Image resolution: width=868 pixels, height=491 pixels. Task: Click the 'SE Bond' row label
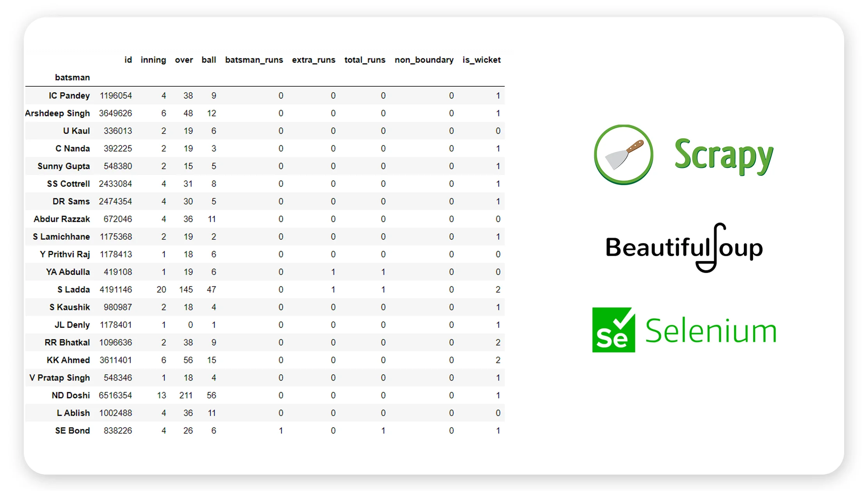pyautogui.click(x=73, y=430)
